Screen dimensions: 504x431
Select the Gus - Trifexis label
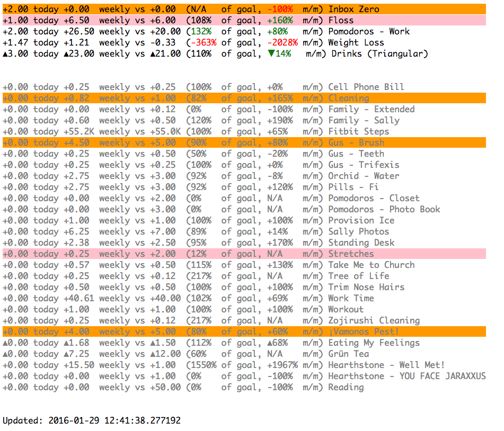click(364, 165)
